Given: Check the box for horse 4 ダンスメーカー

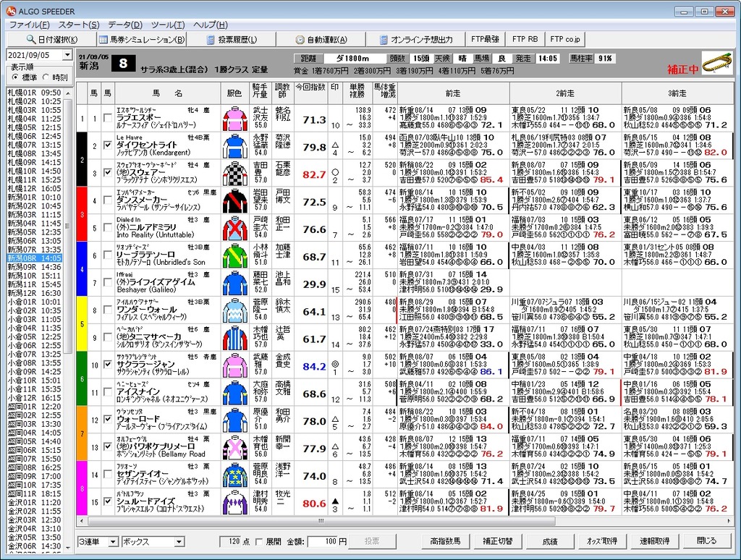Looking at the screenshot, I should click(x=108, y=200).
